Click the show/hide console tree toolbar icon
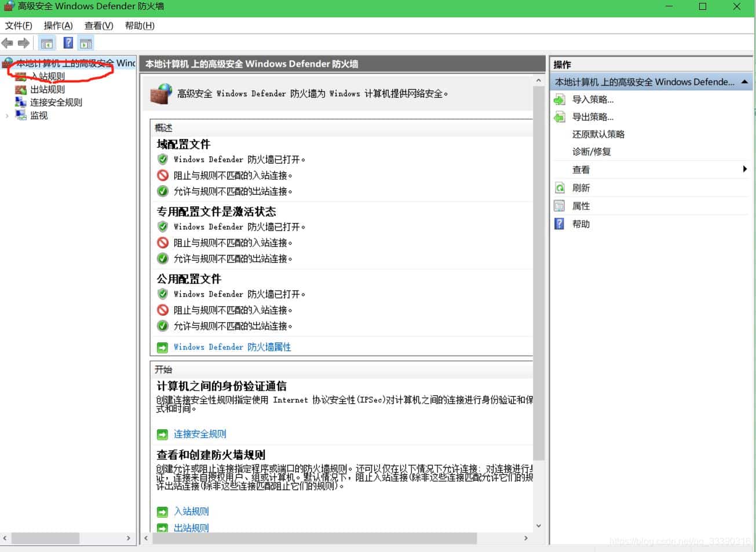 47,43
